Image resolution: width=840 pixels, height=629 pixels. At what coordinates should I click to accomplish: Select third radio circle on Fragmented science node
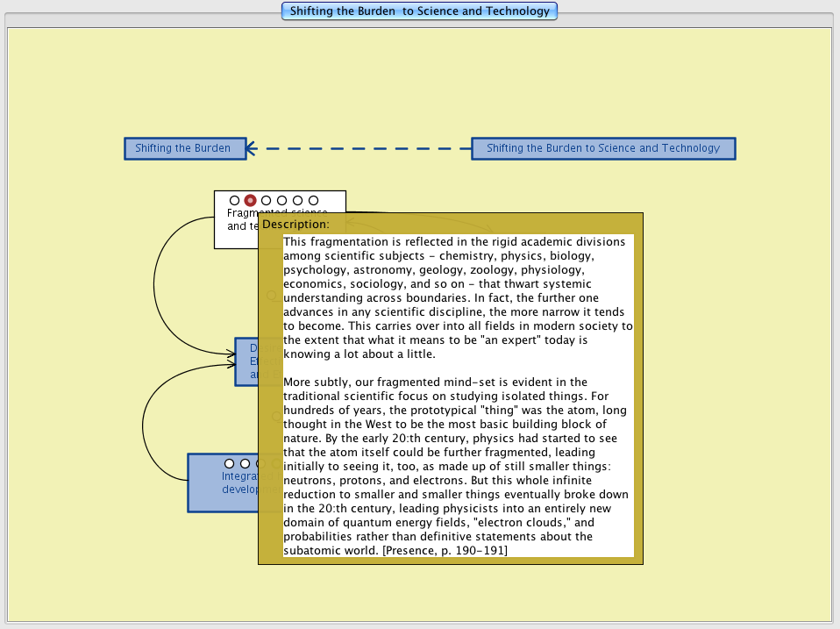coord(267,201)
